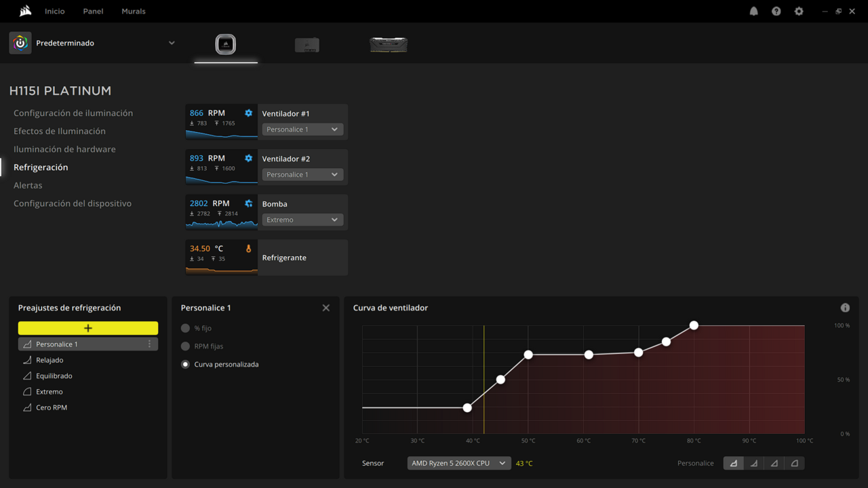Select the RPM fijas radio option
The width and height of the screenshot is (868, 488).
[x=185, y=346]
